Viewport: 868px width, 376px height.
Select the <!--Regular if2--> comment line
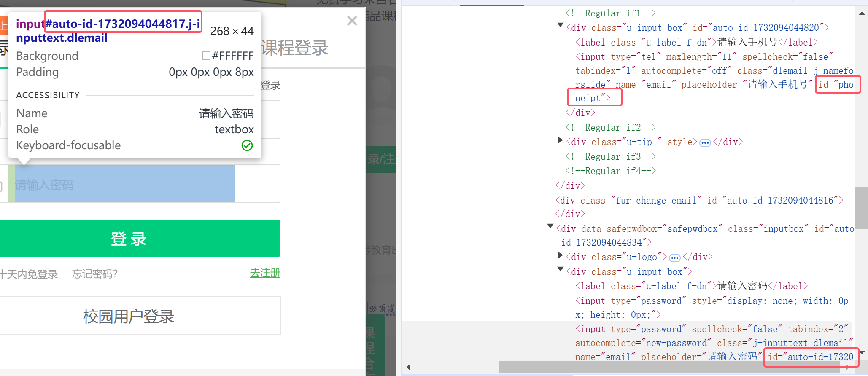[611, 128]
